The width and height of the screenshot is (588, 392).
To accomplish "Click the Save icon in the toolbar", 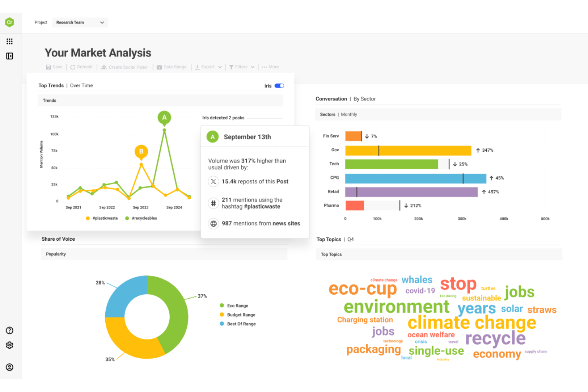I will pyautogui.click(x=48, y=67).
